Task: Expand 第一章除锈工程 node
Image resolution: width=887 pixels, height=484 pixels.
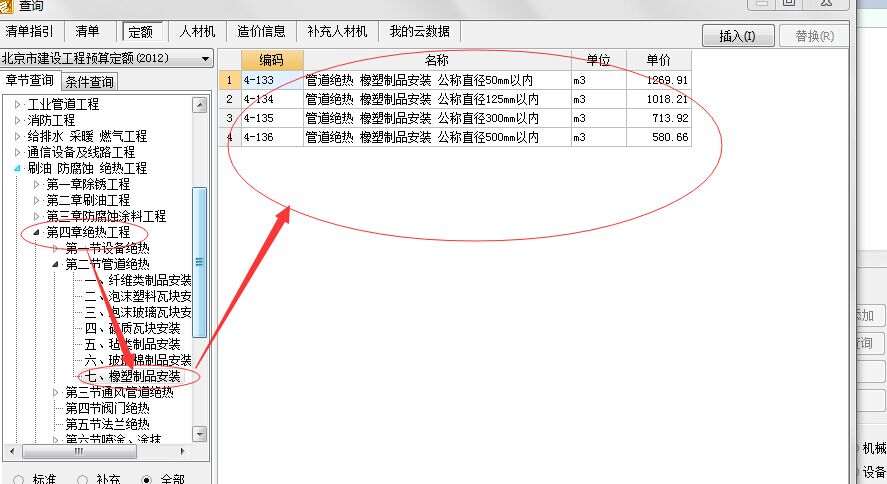Action: coord(36,184)
